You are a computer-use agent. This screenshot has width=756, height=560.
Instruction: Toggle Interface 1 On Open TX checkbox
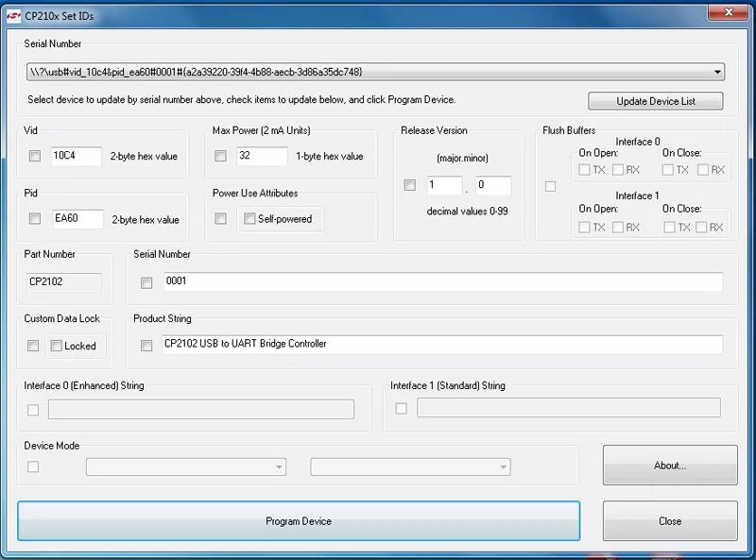tap(584, 227)
